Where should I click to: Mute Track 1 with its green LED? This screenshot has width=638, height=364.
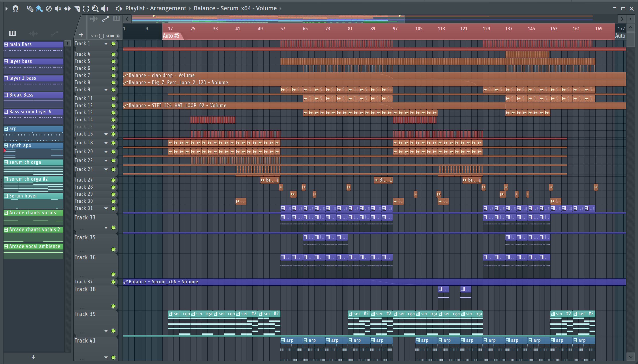pyautogui.click(x=113, y=44)
